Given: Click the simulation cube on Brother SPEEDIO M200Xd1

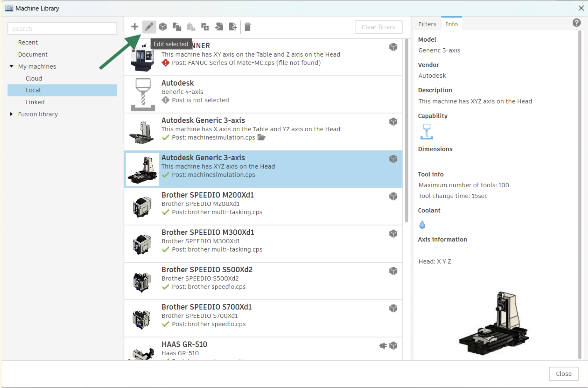Looking at the screenshot, I should (x=393, y=196).
